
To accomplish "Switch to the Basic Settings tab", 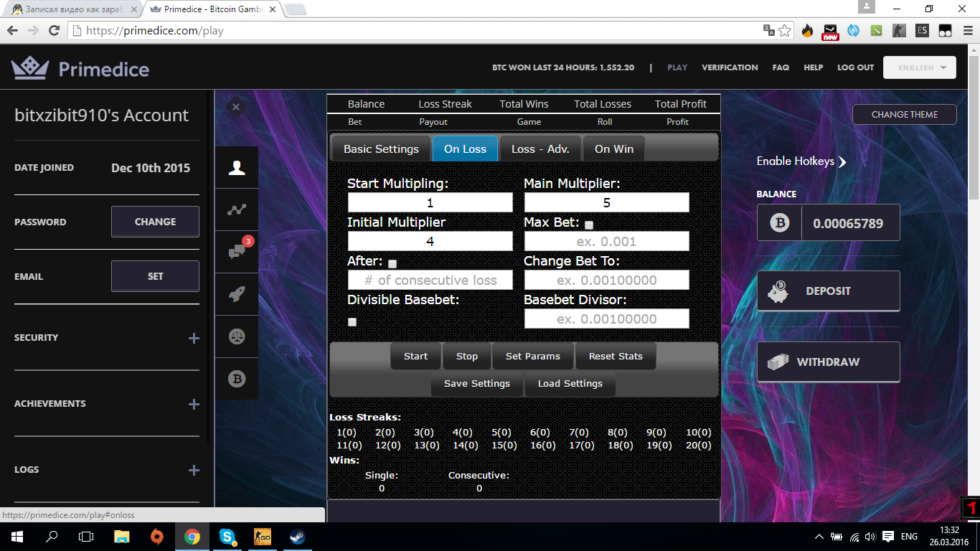I will point(381,149).
